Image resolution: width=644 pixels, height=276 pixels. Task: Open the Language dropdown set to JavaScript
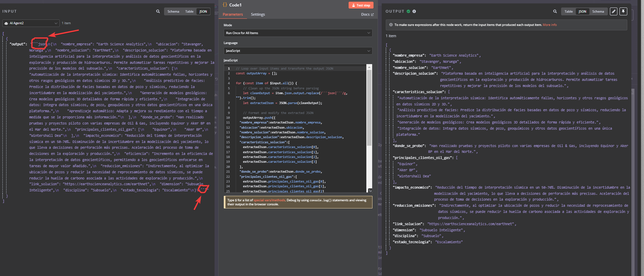pos(298,51)
